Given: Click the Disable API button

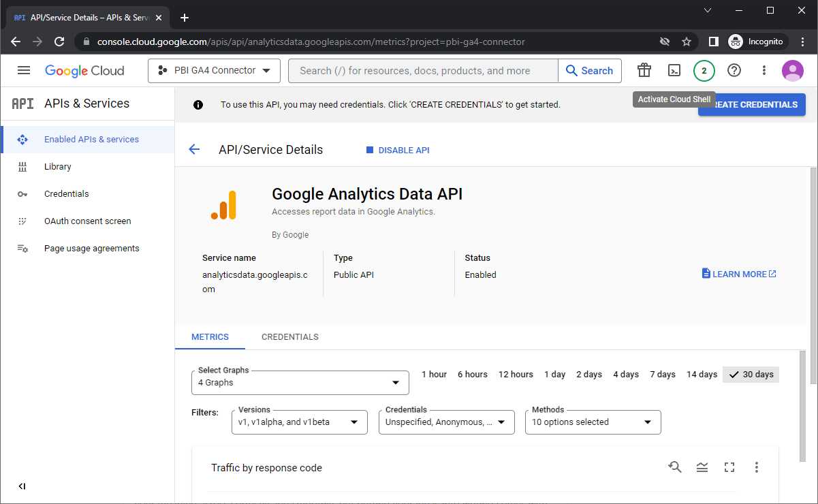Looking at the screenshot, I should 398,151.
